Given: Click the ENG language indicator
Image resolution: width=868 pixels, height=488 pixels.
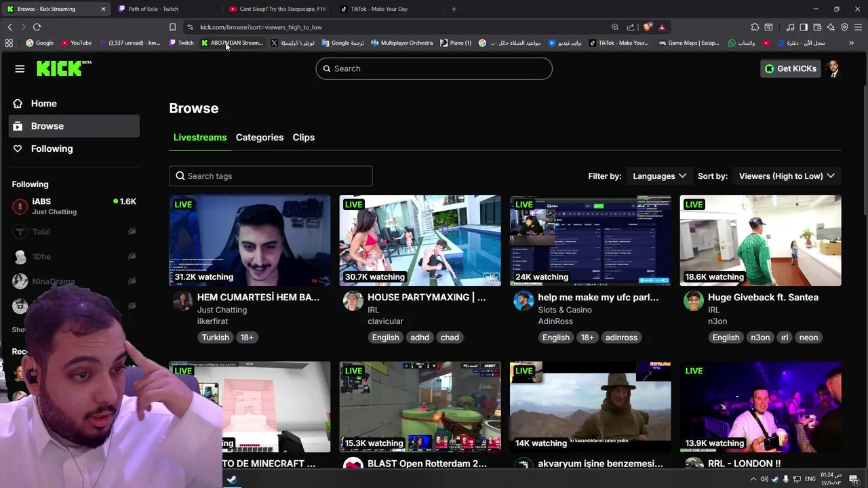Looking at the screenshot, I should tap(810, 479).
